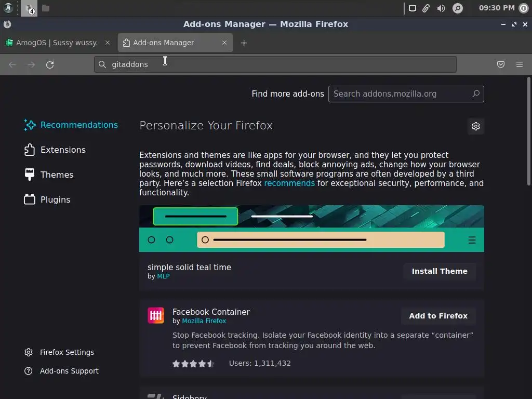This screenshot has height=399, width=532.
Task: Close the AmogOS tab
Action: [x=107, y=43]
